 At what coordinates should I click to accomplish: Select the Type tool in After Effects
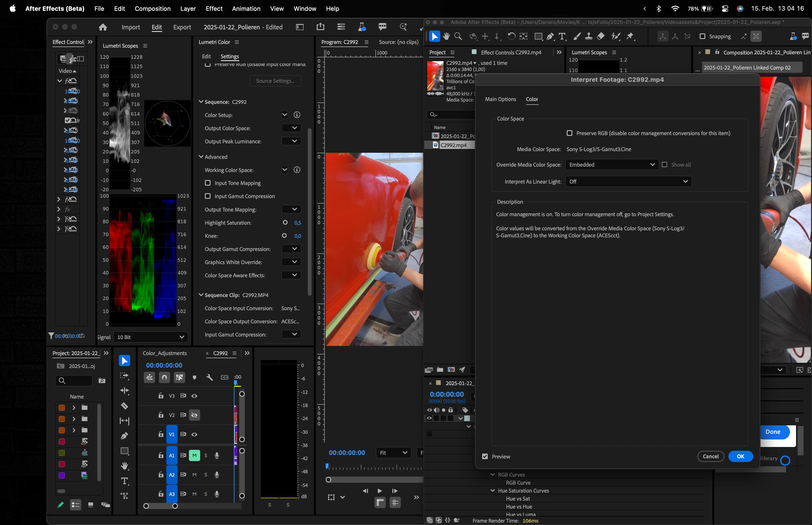click(562, 36)
